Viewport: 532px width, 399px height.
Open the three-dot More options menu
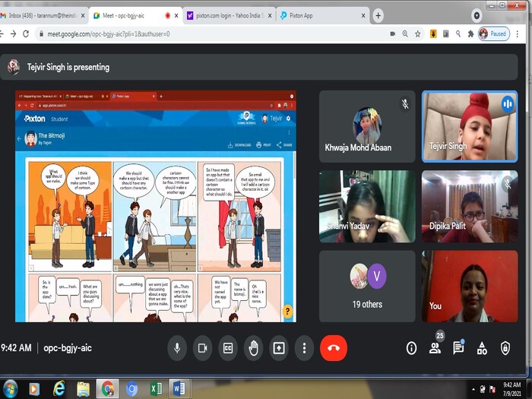point(304,348)
